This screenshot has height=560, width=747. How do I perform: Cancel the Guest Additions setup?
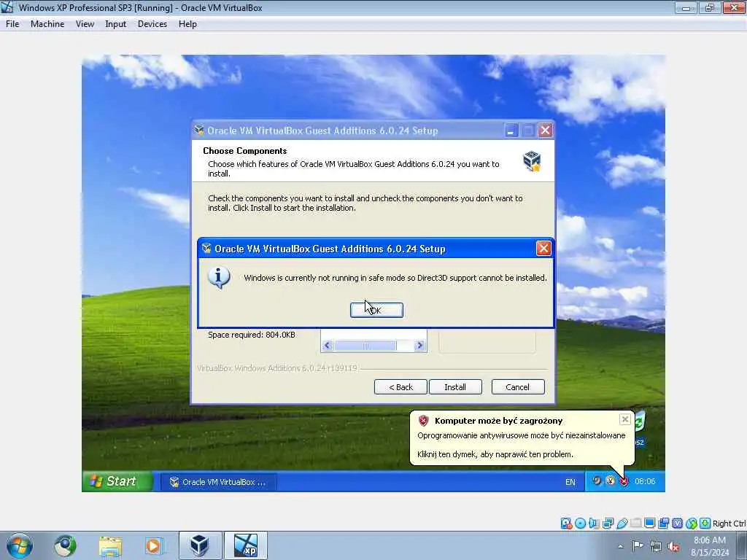517,386
